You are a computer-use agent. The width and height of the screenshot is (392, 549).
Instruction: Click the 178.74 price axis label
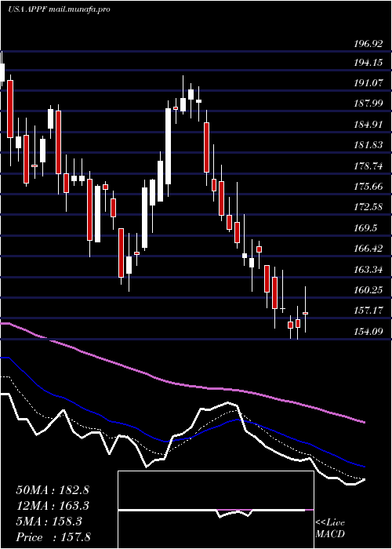click(367, 166)
